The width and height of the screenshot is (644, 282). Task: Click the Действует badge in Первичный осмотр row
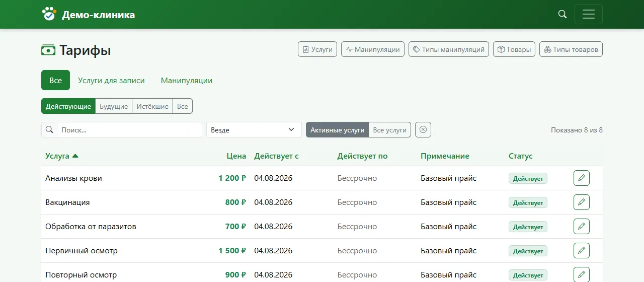(x=528, y=251)
